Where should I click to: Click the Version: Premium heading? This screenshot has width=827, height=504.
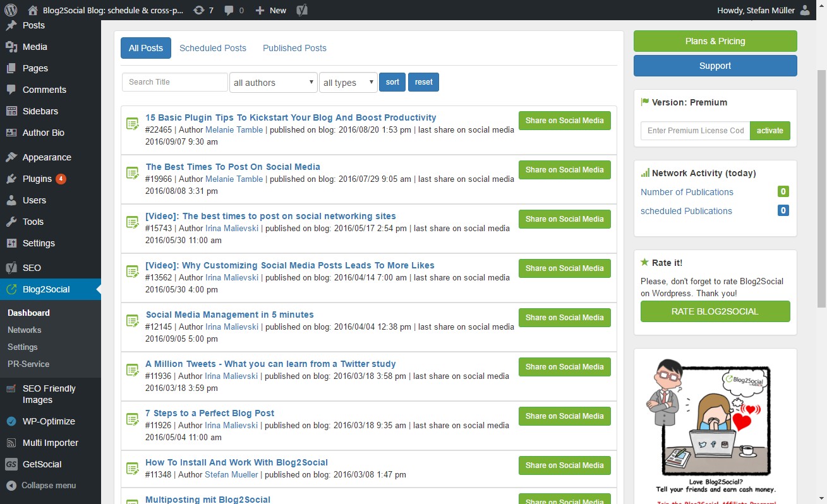pos(689,102)
